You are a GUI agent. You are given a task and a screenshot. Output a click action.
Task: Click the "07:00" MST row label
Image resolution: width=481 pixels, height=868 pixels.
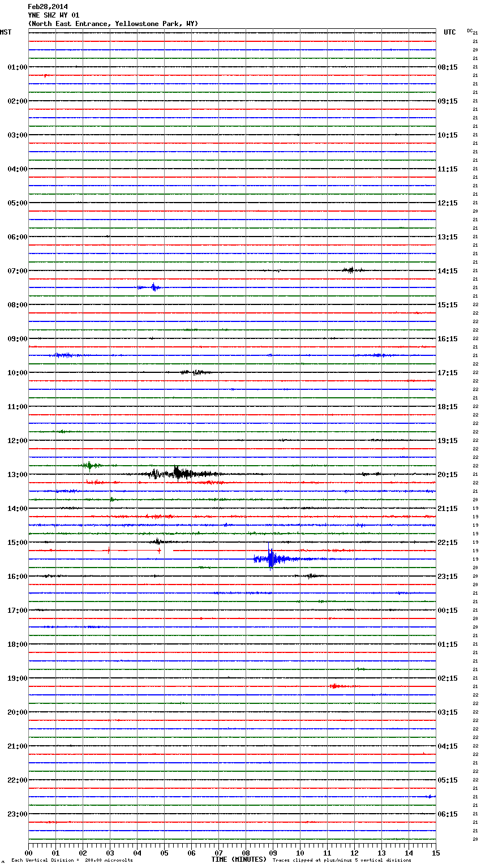[x=18, y=271]
